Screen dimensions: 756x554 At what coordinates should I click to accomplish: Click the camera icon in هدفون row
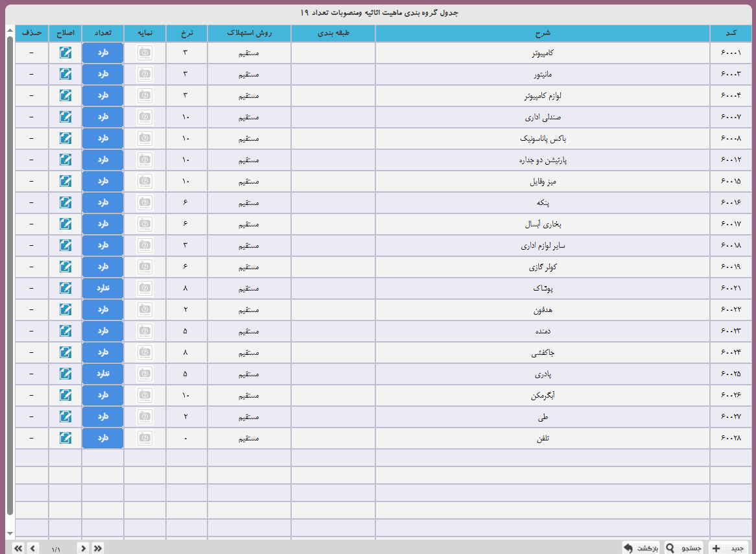pyautogui.click(x=145, y=309)
